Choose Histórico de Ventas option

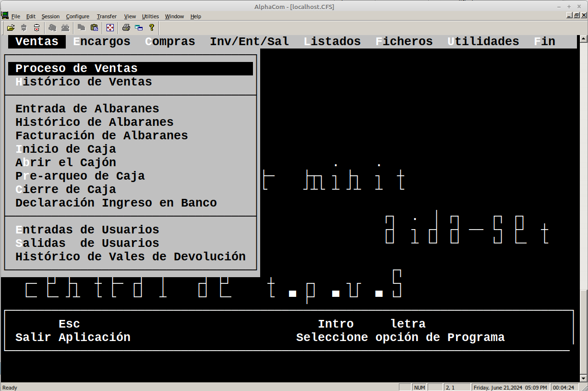[x=84, y=82]
